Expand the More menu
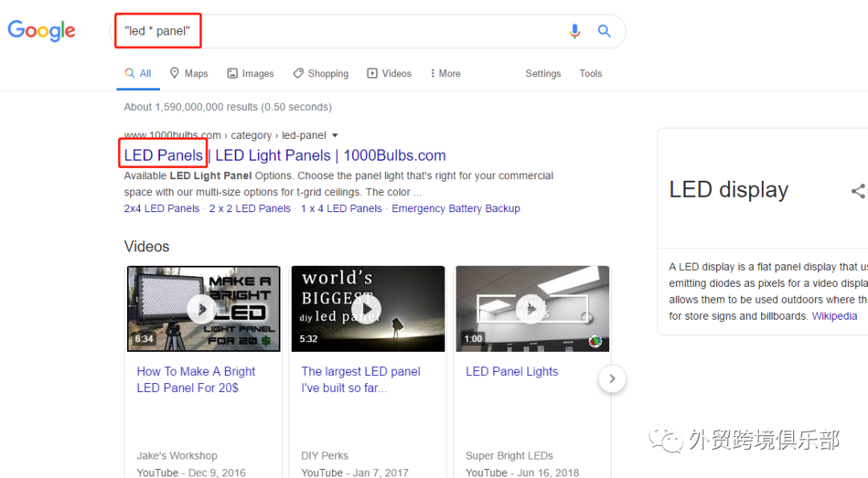The image size is (868, 478). click(445, 74)
